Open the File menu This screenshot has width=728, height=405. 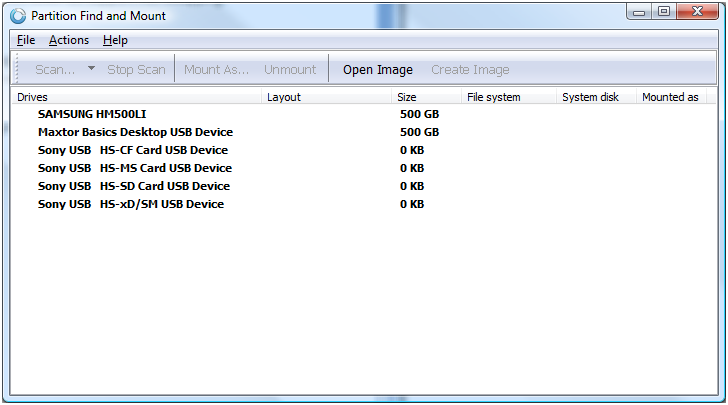coord(26,40)
